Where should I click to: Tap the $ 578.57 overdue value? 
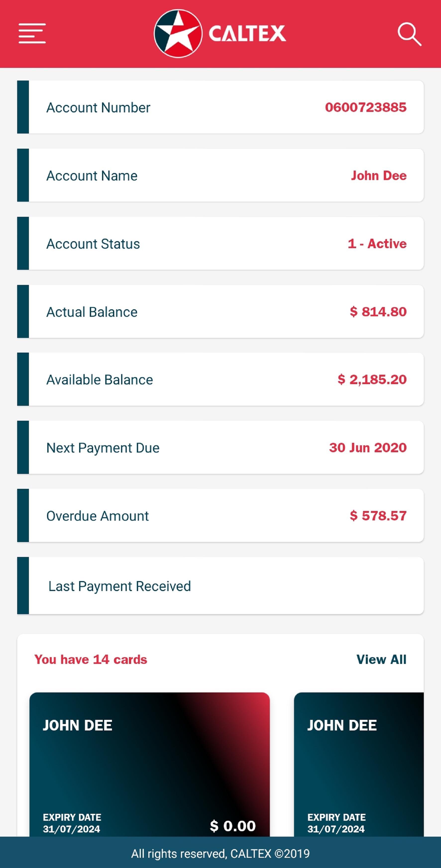pos(378,515)
